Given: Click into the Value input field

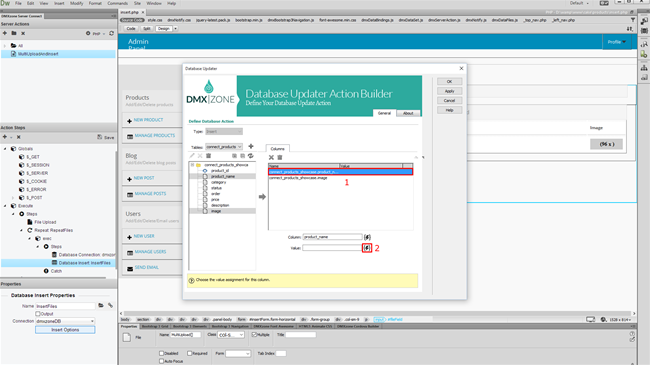Looking at the screenshot, I should pyautogui.click(x=332, y=248).
